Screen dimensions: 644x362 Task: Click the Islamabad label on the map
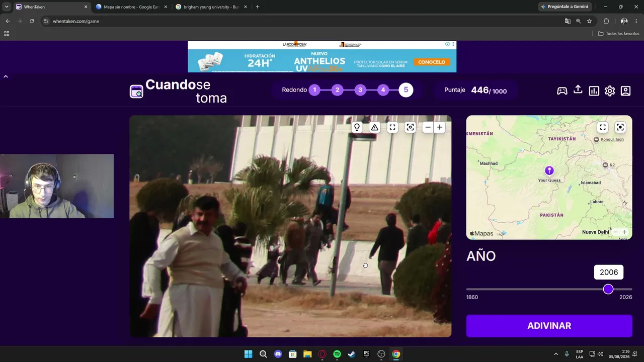[591, 183]
